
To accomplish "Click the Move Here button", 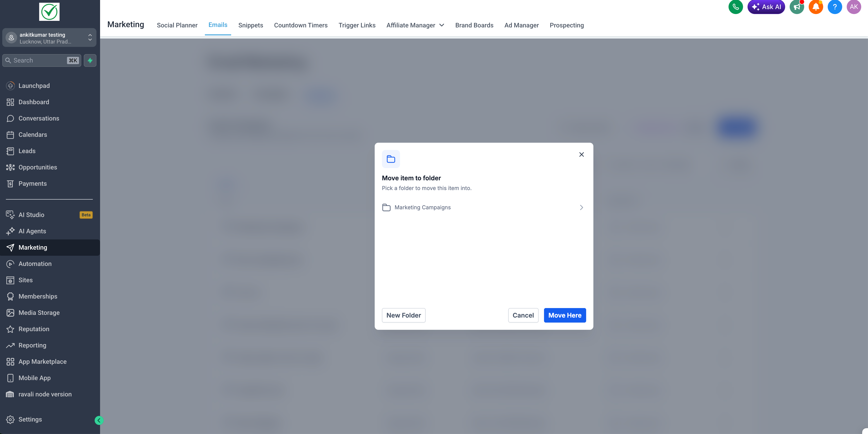I will pyautogui.click(x=565, y=315).
